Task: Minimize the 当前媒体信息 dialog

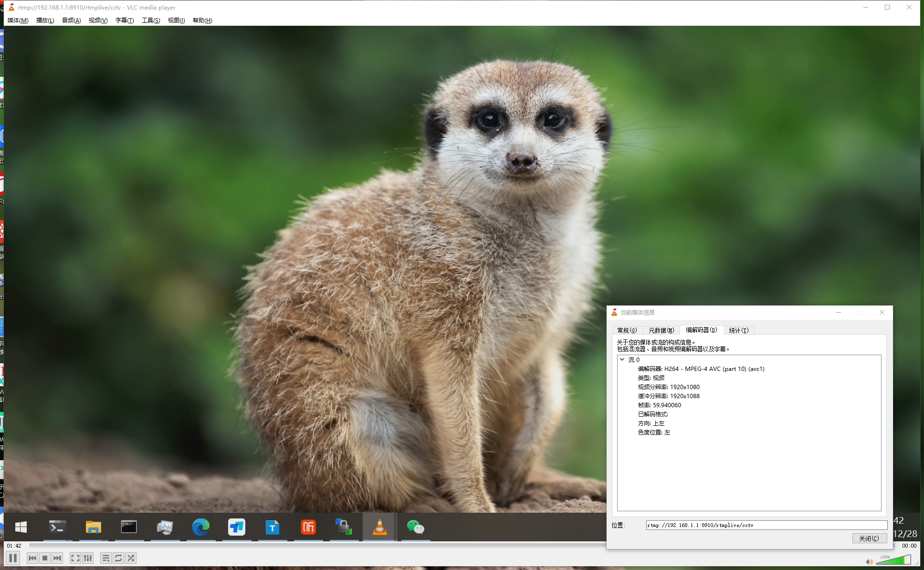Action: click(x=839, y=312)
